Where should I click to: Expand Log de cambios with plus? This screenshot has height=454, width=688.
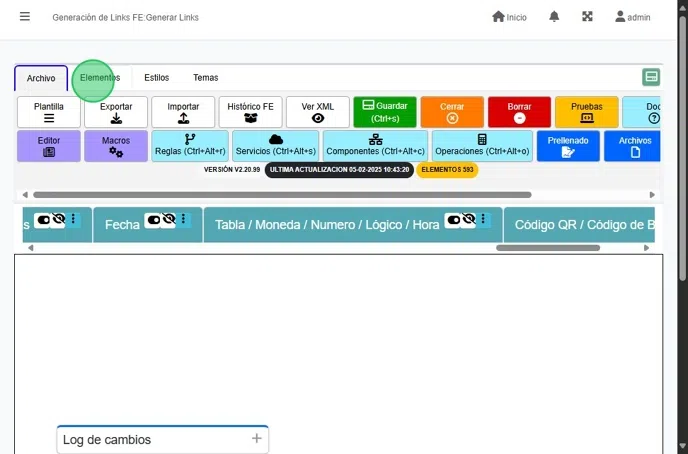(257, 438)
